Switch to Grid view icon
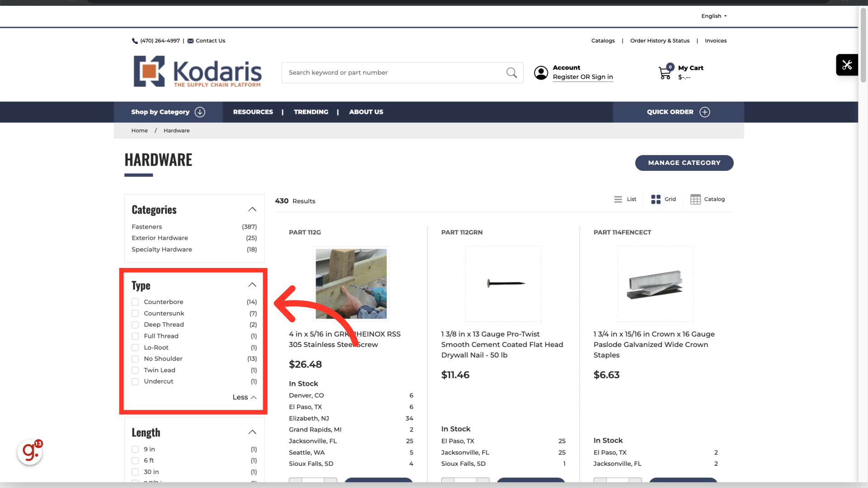This screenshot has height=488, width=868. [x=656, y=199]
